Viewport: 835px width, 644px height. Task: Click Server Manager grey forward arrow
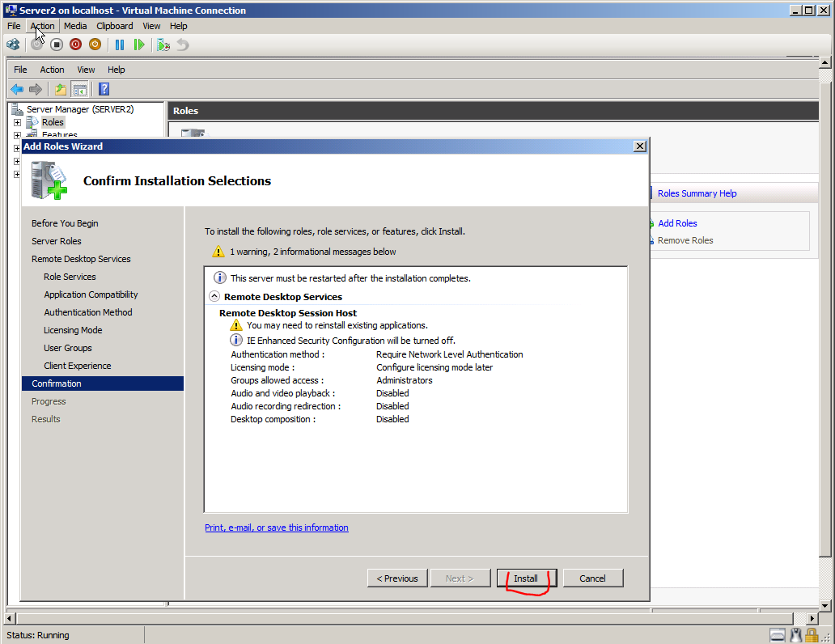(36, 90)
